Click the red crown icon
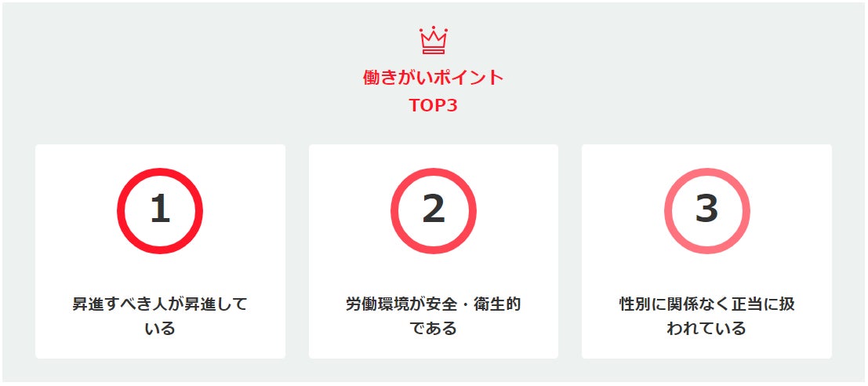868x386 pixels. point(434,40)
